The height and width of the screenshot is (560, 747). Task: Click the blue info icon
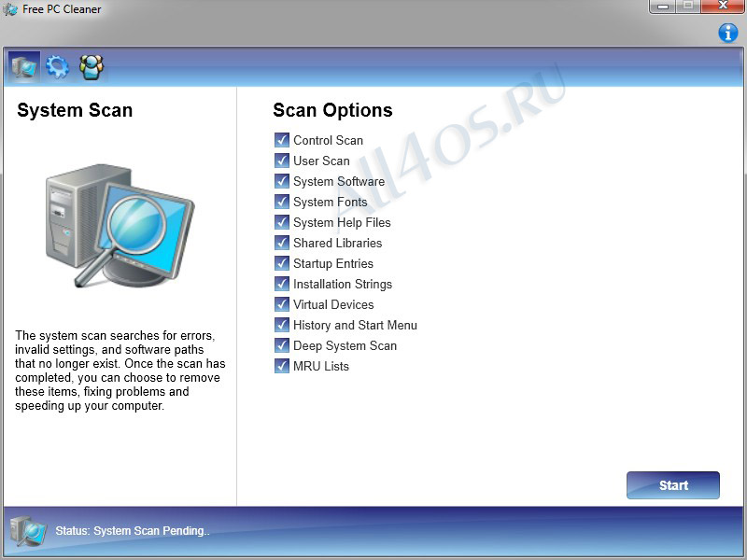(728, 33)
